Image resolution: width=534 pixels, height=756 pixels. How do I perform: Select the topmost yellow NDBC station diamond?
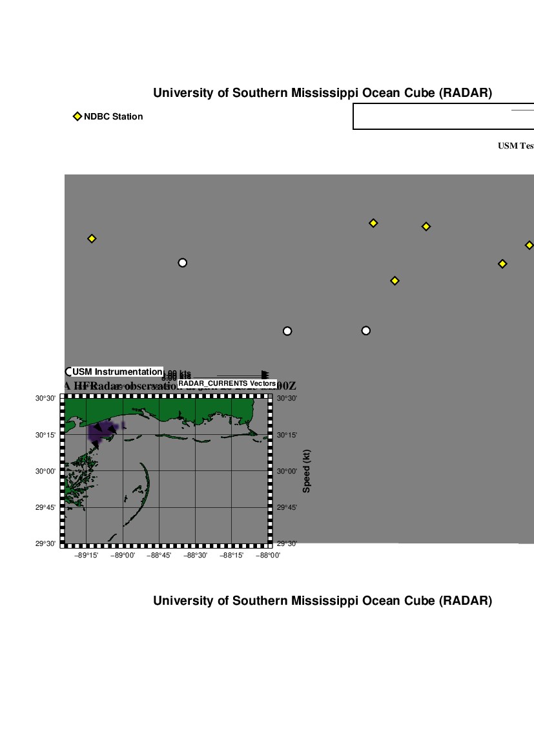(373, 223)
